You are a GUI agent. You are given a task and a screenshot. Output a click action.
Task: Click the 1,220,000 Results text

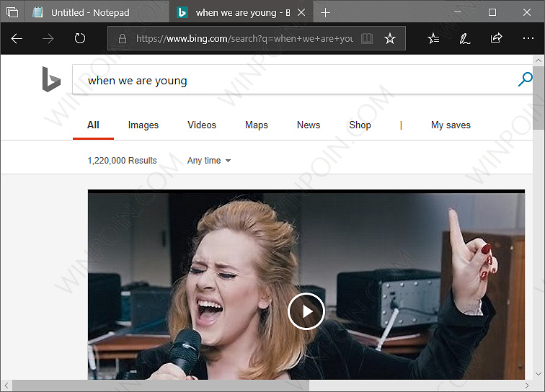[x=122, y=161]
